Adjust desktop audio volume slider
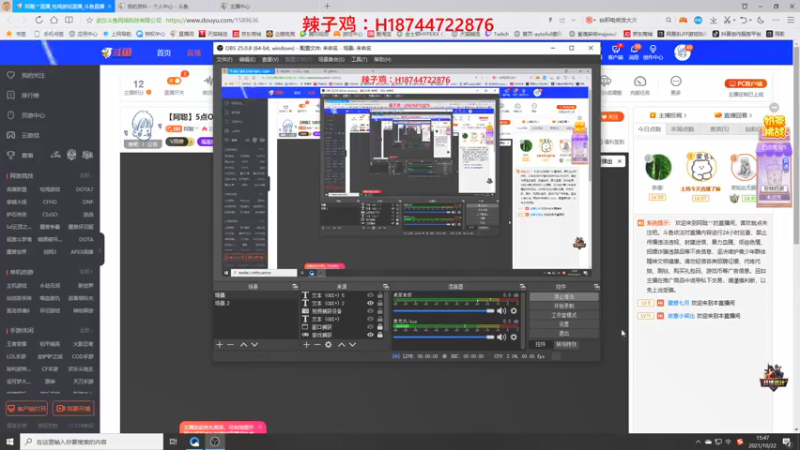 click(x=444, y=311)
